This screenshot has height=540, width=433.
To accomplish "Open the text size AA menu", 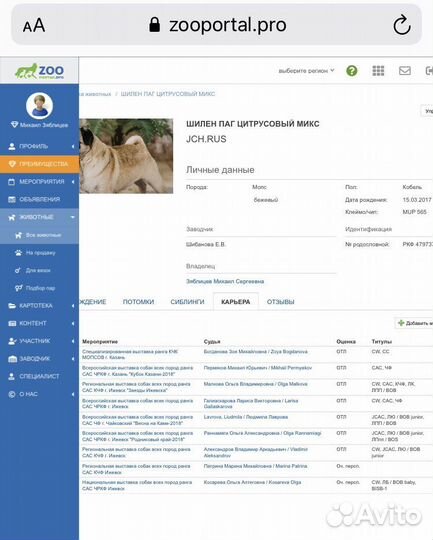I will tap(34, 25).
